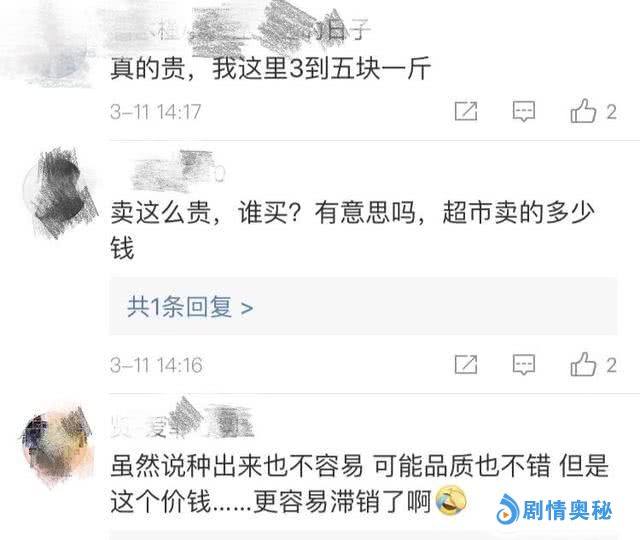The image size is (640, 540).
Task: Click the 剧情奥秘 watermark logo
Action: pyautogui.click(x=554, y=509)
